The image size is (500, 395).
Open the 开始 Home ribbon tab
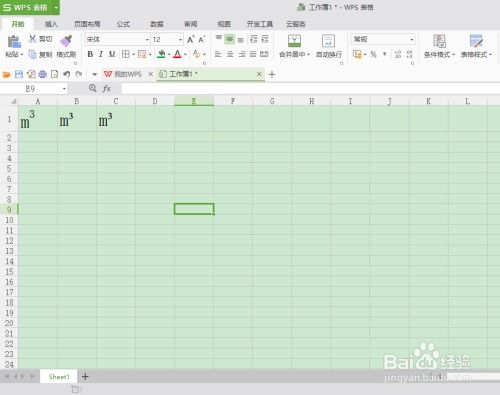18,24
